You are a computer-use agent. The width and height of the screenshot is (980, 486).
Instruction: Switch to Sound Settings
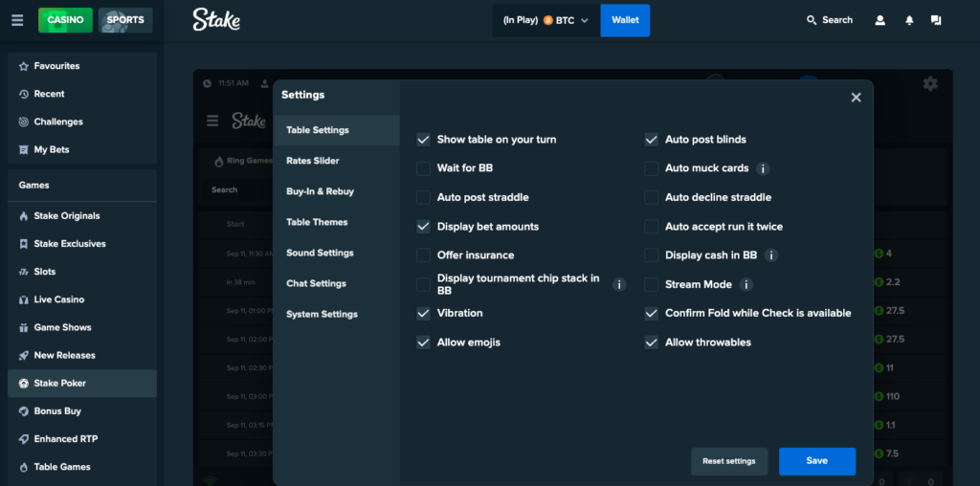(x=336, y=253)
